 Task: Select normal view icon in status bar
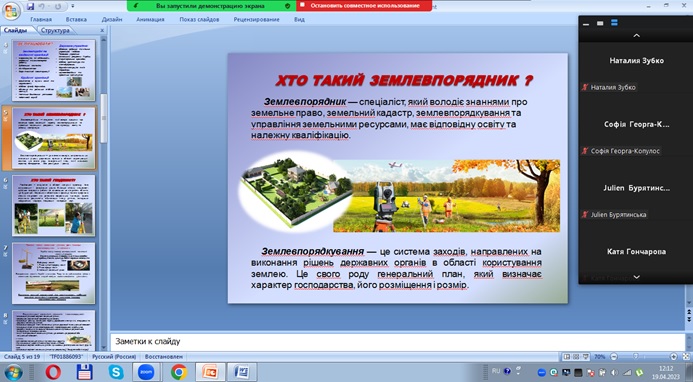tap(567, 356)
